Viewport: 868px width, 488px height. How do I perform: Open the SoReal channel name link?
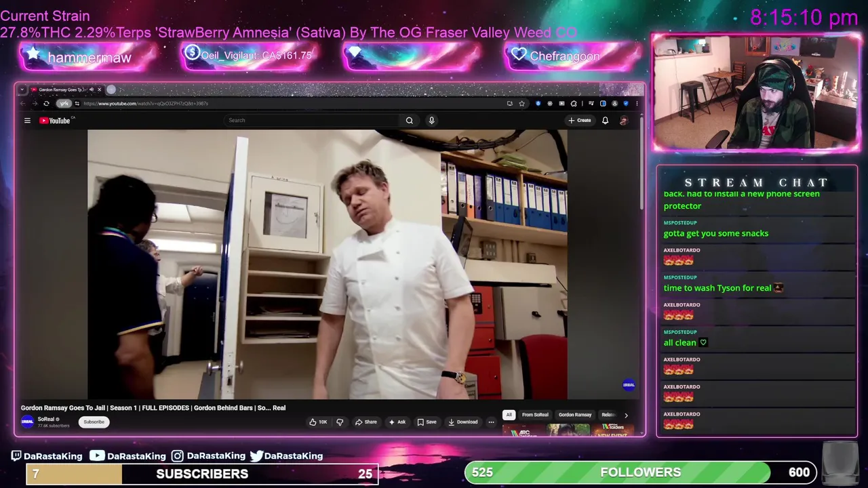(x=46, y=419)
